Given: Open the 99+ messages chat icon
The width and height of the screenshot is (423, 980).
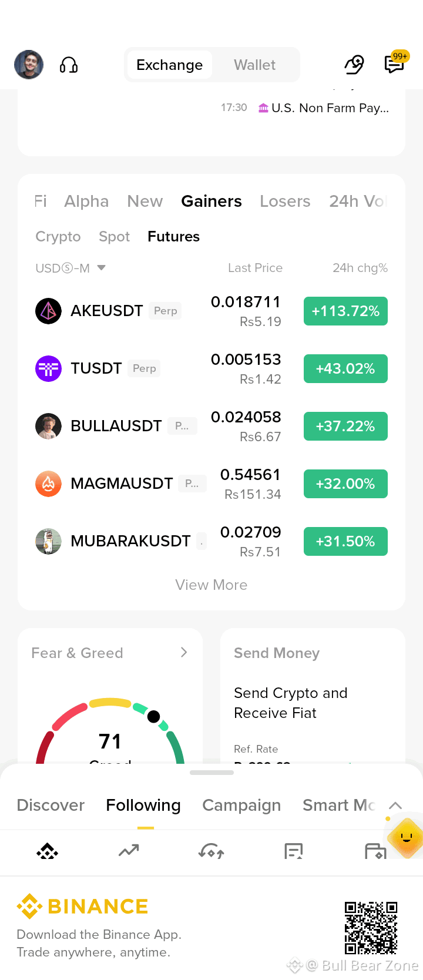Looking at the screenshot, I should (x=395, y=63).
